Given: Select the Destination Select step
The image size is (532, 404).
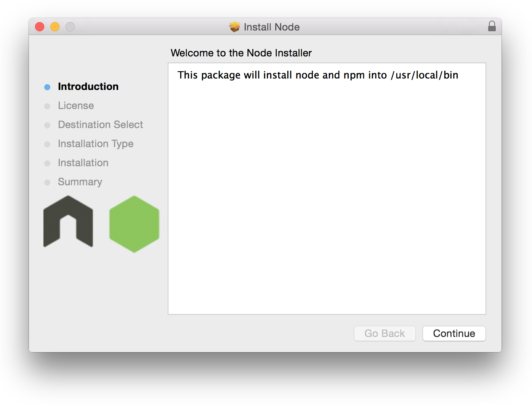Looking at the screenshot, I should coord(100,125).
